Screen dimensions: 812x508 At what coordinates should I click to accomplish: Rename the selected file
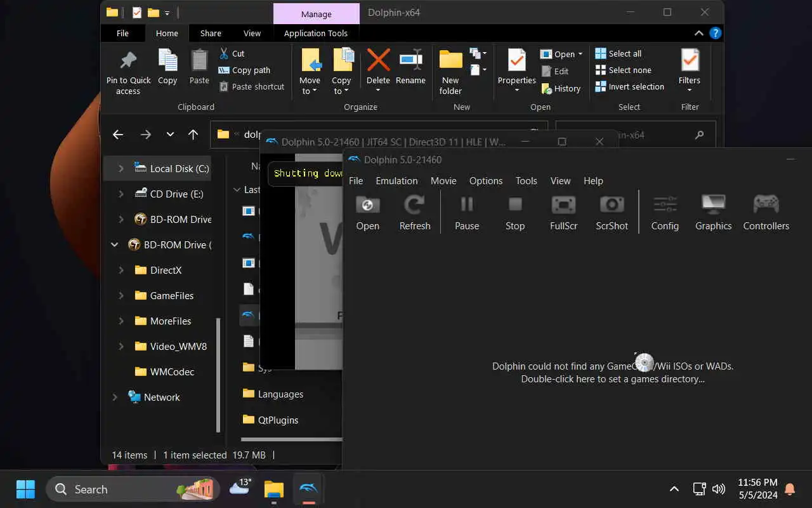410,67
